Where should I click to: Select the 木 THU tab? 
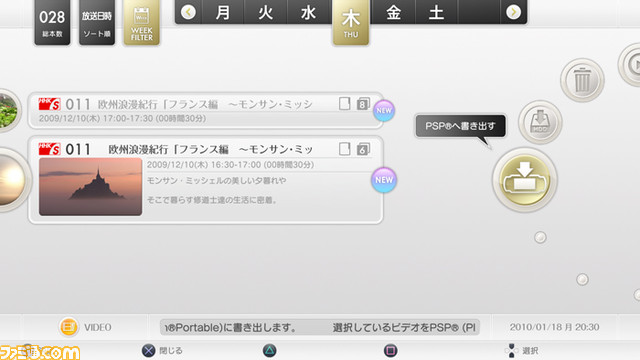(351, 22)
